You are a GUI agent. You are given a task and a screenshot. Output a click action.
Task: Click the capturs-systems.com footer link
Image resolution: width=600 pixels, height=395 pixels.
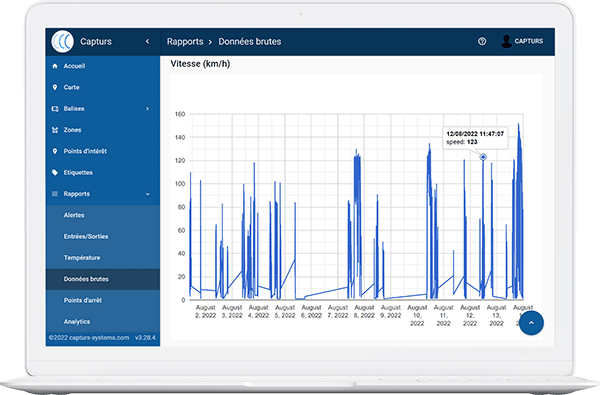tap(99, 338)
